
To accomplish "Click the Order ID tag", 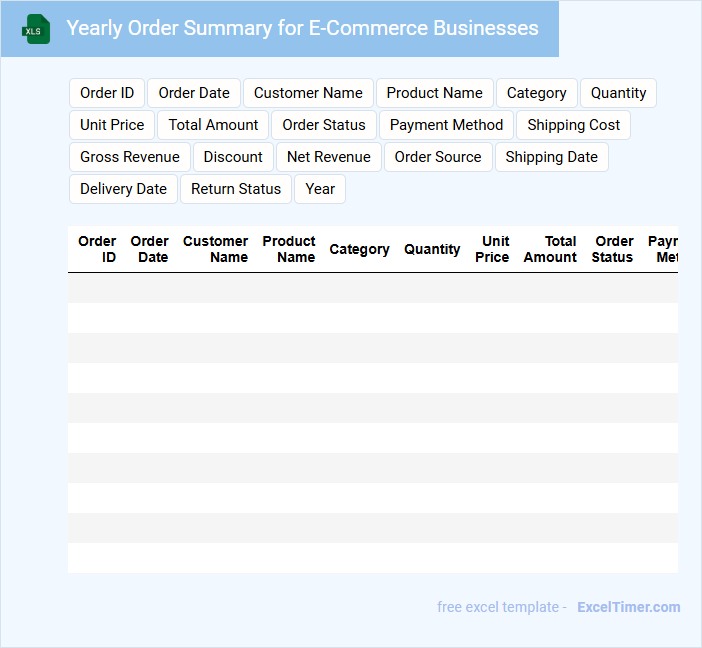I will pos(107,93).
